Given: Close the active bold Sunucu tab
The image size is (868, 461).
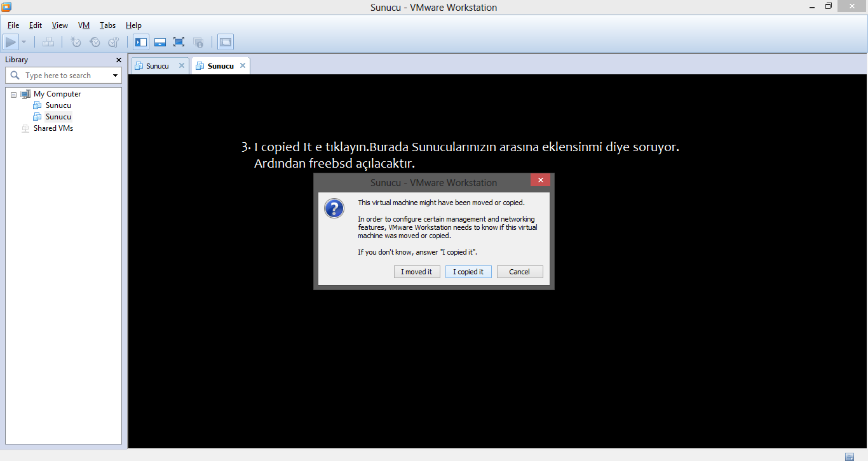Looking at the screenshot, I should (243, 65).
